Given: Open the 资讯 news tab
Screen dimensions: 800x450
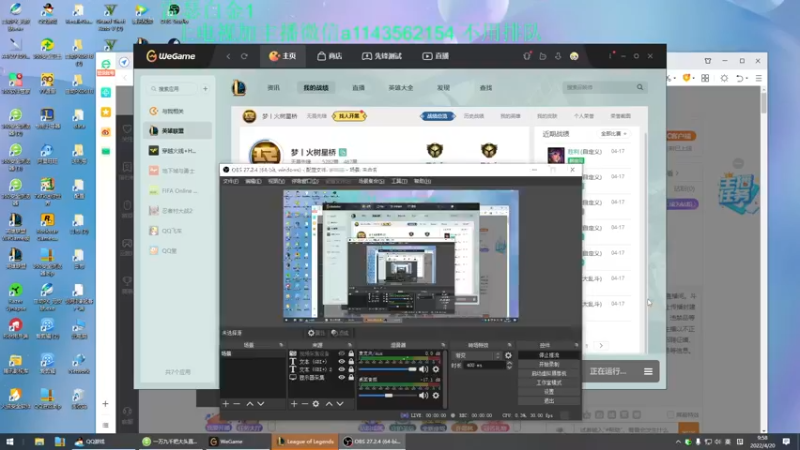Looking at the screenshot, I should (x=273, y=88).
